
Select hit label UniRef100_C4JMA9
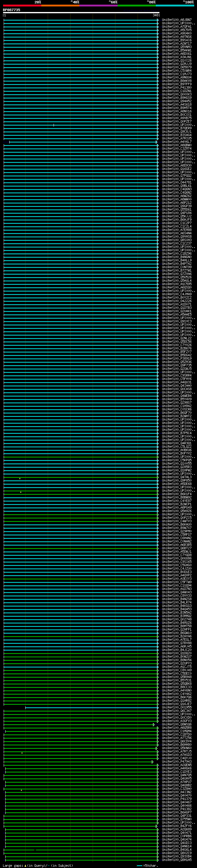coord(176,294)
